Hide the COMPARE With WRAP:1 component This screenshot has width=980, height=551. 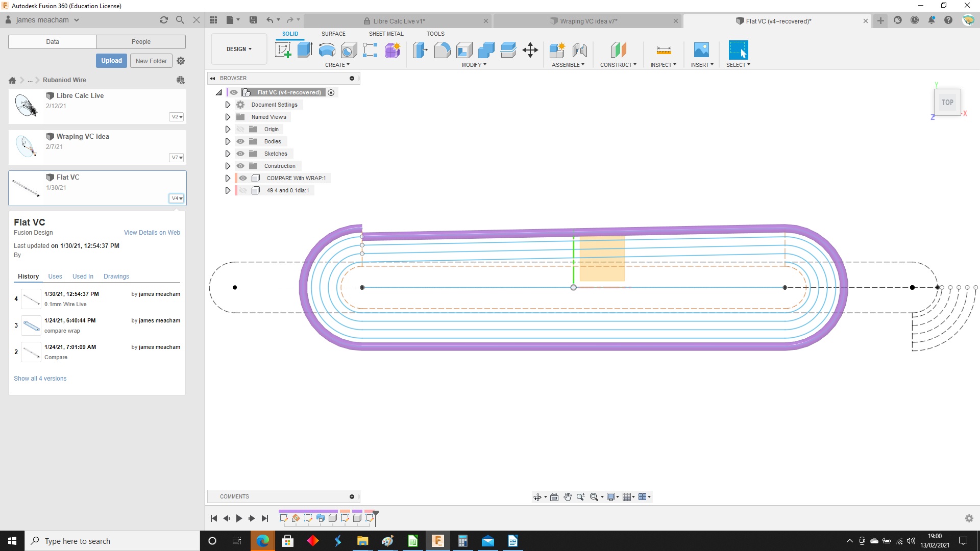click(243, 178)
